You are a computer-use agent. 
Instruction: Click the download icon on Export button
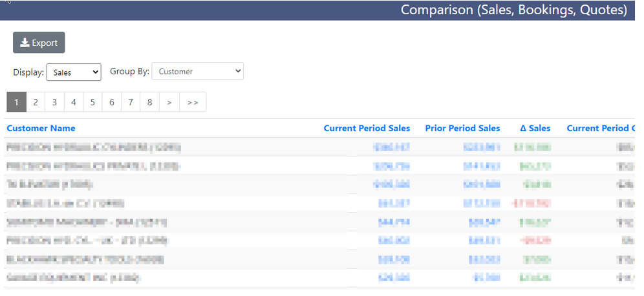pyautogui.click(x=25, y=43)
